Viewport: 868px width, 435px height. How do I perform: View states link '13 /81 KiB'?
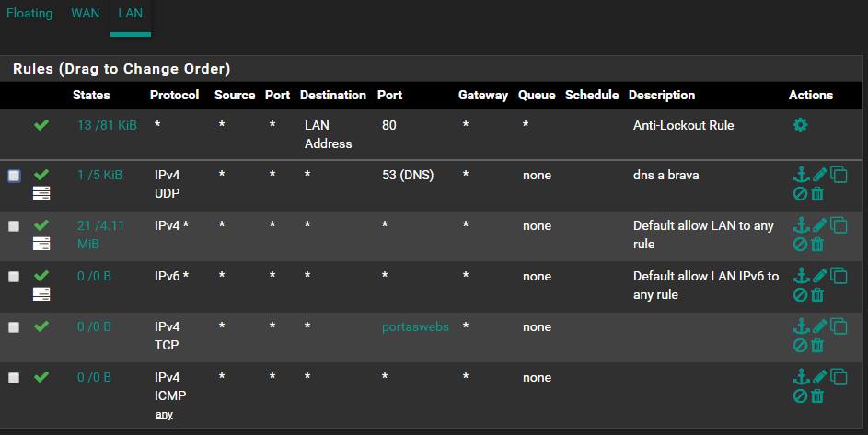tap(107, 125)
